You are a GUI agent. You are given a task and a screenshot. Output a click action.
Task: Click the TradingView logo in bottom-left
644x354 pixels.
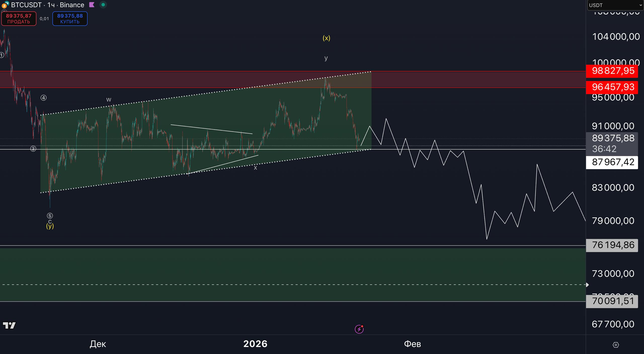click(9, 325)
